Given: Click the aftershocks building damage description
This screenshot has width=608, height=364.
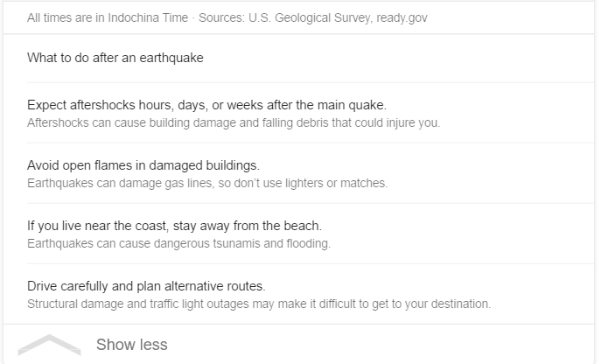Looking at the screenshot, I should click(233, 122).
